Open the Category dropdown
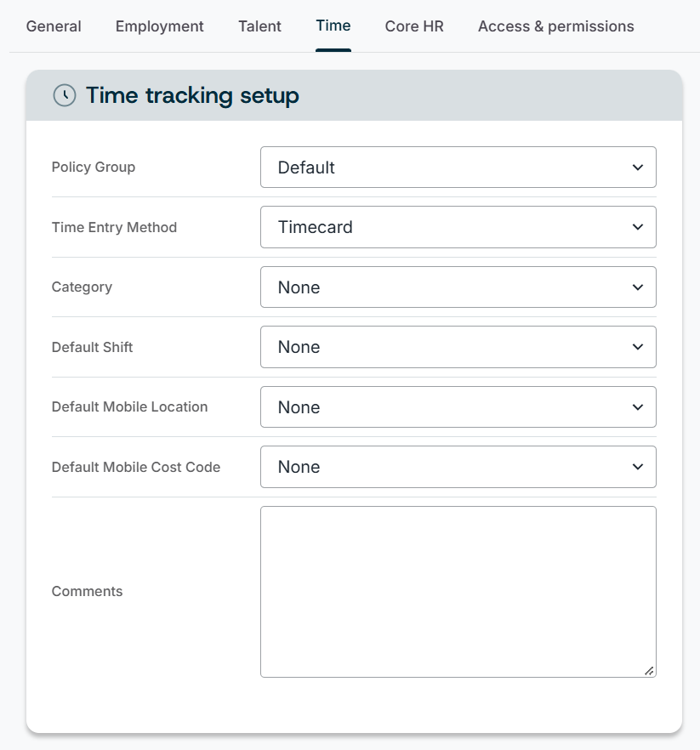 458,287
